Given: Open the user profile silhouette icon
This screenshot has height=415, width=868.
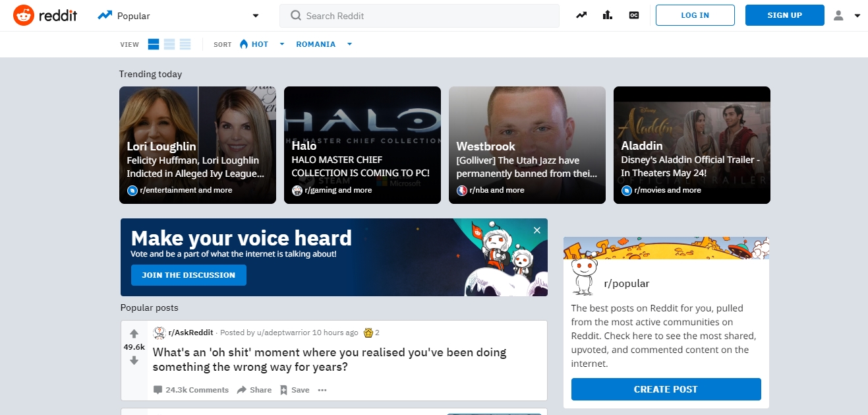Looking at the screenshot, I should (x=838, y=15).
